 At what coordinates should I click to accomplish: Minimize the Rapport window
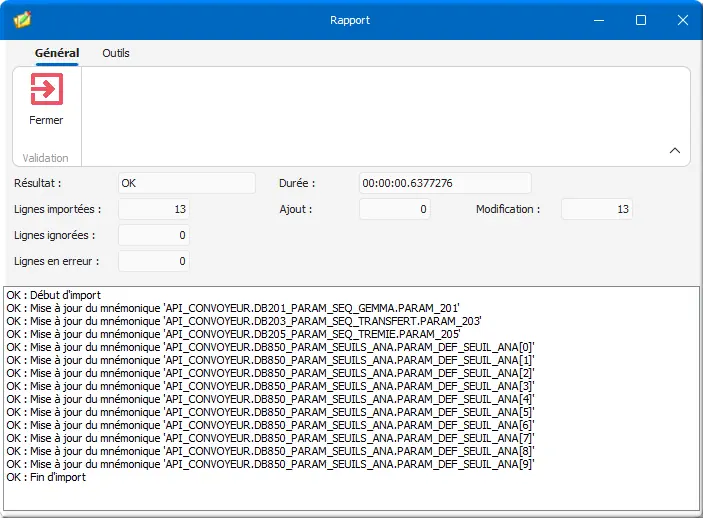pyautogui.click(x=599, y=20)
